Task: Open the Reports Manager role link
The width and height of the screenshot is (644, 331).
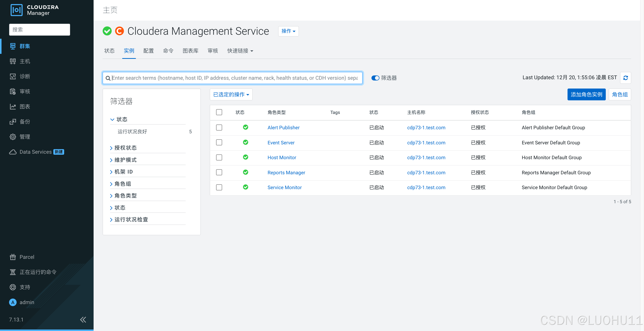Action: click(286, 173)
